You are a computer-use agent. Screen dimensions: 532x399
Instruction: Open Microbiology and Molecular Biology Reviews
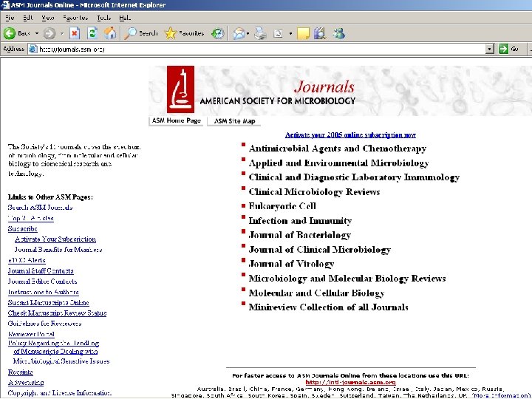[x=347, y=279]
